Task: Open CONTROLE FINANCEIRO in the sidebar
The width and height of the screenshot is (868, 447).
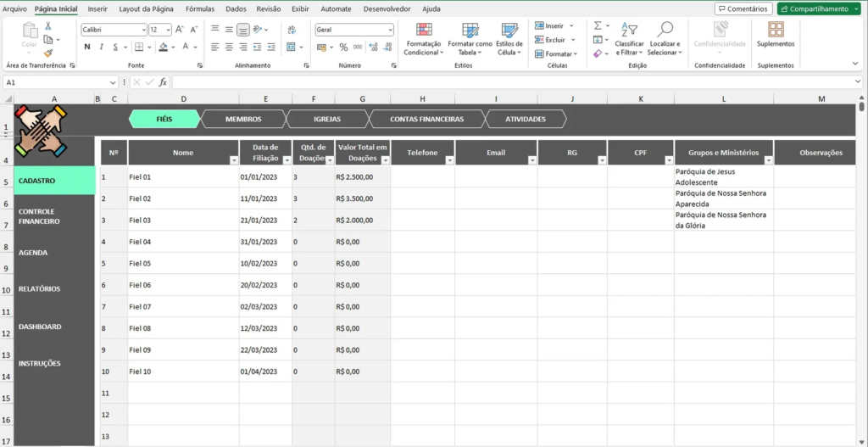Action: coord(39,216)
